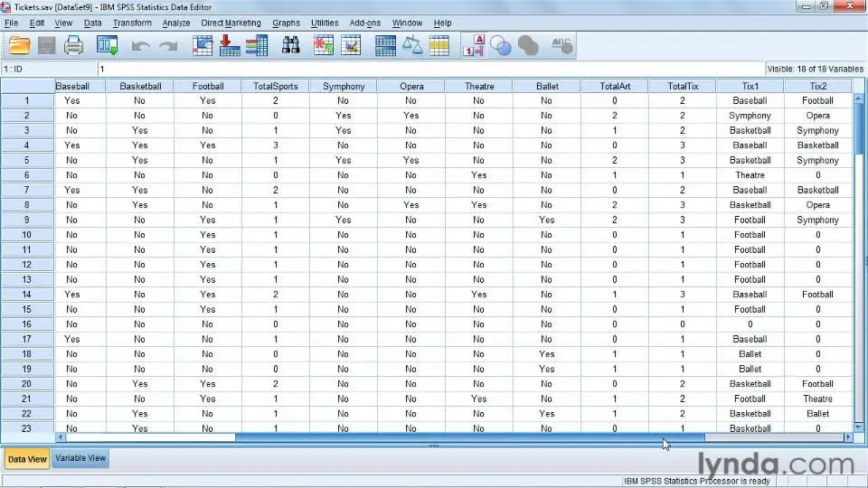Select the TotalSports column header
The width and height of the screenshot is (868, 488).
click(x=276, y=87)
